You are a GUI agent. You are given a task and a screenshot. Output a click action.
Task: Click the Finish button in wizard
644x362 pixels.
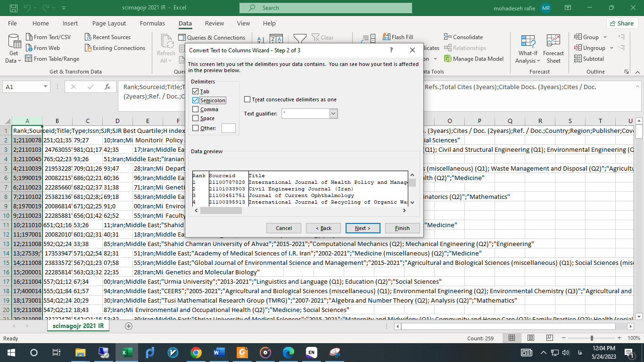[402, 228]
